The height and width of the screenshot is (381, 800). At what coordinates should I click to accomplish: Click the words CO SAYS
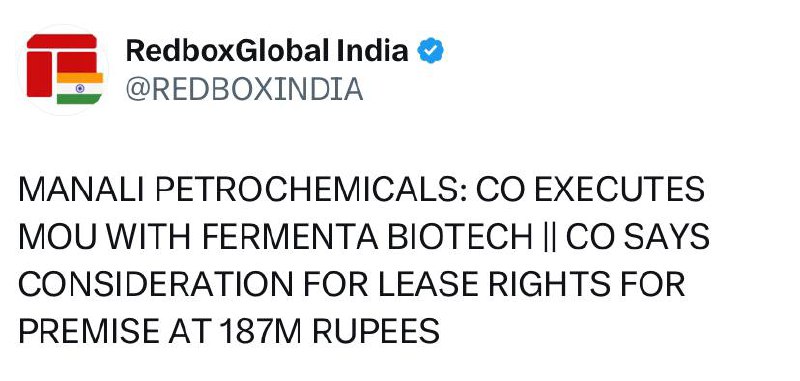(638, 237)
